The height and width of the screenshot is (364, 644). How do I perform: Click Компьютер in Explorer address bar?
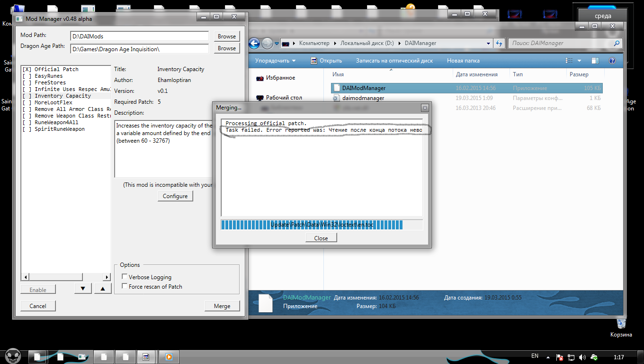pyautogui.click(x=314, y=43)
